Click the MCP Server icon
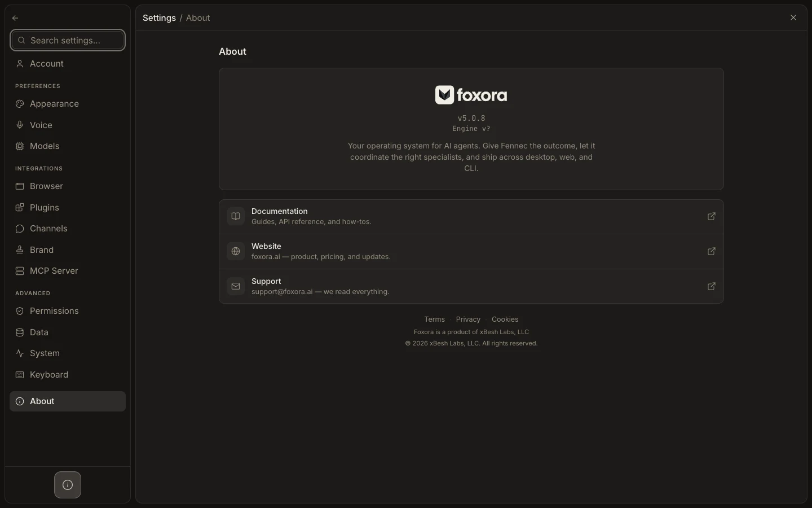Viewport: 812px width, 508px height. coord(20,271)
